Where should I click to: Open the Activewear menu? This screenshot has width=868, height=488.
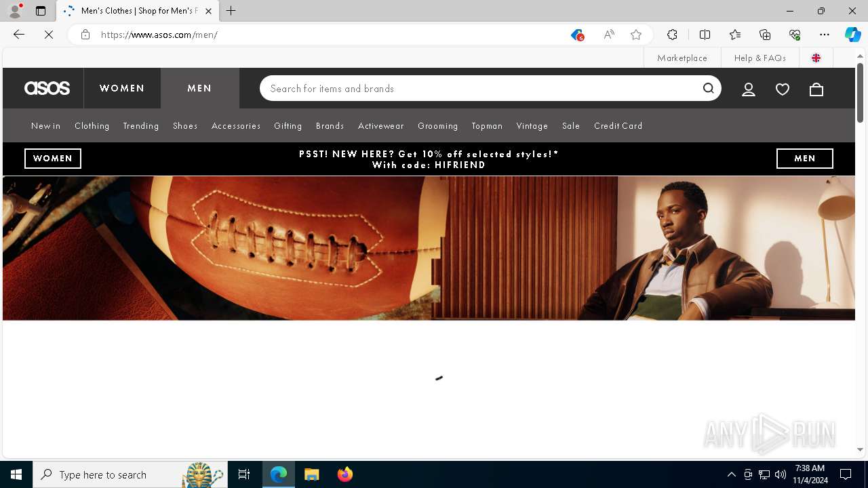tap(381, 126)
